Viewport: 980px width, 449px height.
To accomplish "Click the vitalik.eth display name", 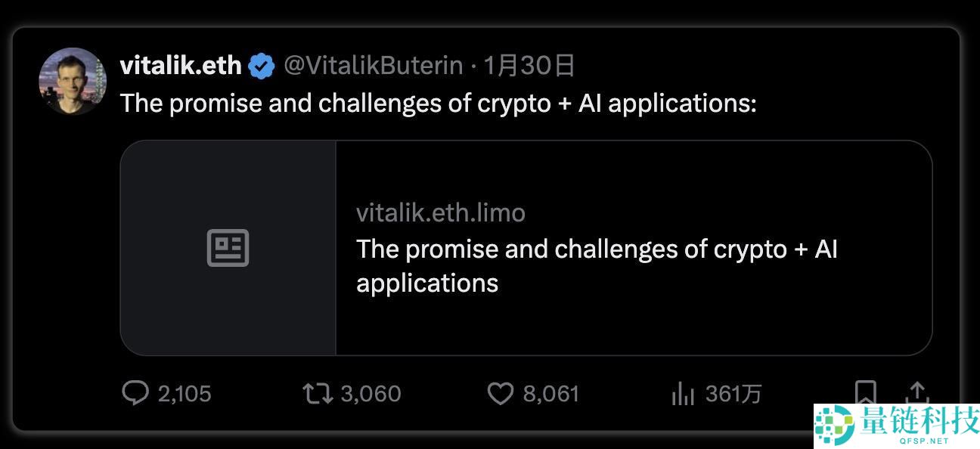I will click(181, 66).
